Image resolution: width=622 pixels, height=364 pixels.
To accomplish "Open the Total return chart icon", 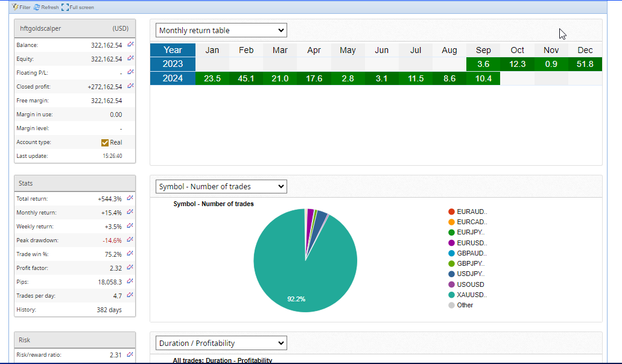I will tap(130, 198).
